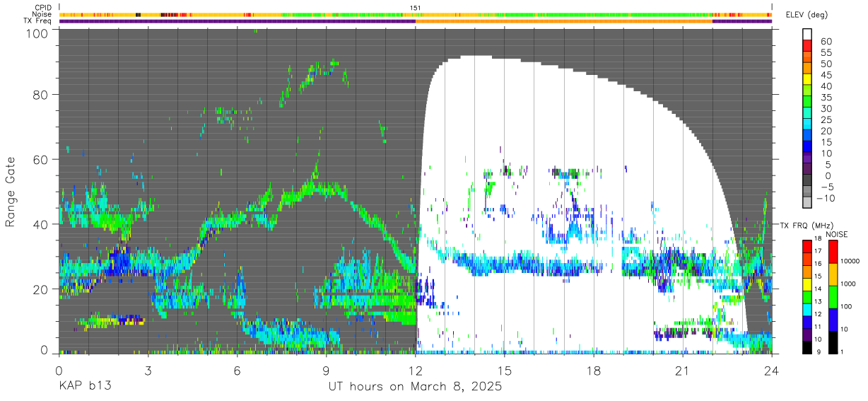Click the 15 tick on UT hours axis
Screen dimensions: 868x401
504,370
